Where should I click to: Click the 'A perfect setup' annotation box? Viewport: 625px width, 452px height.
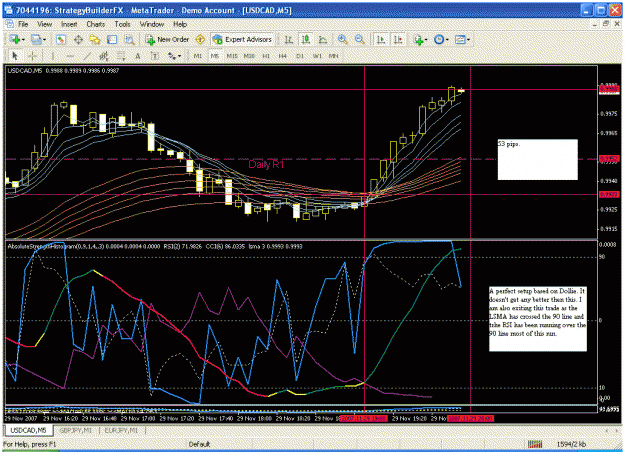pyautogui.click(x=538, y=319)
